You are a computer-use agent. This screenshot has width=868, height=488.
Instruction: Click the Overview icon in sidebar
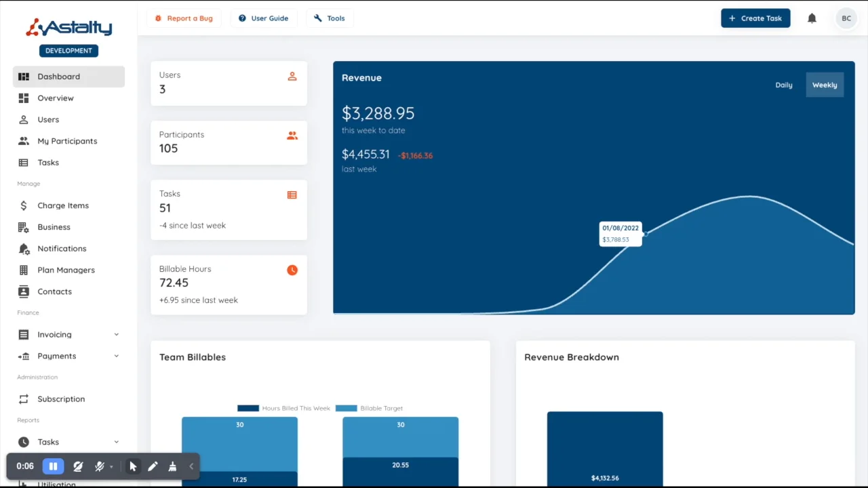[24, 98]
